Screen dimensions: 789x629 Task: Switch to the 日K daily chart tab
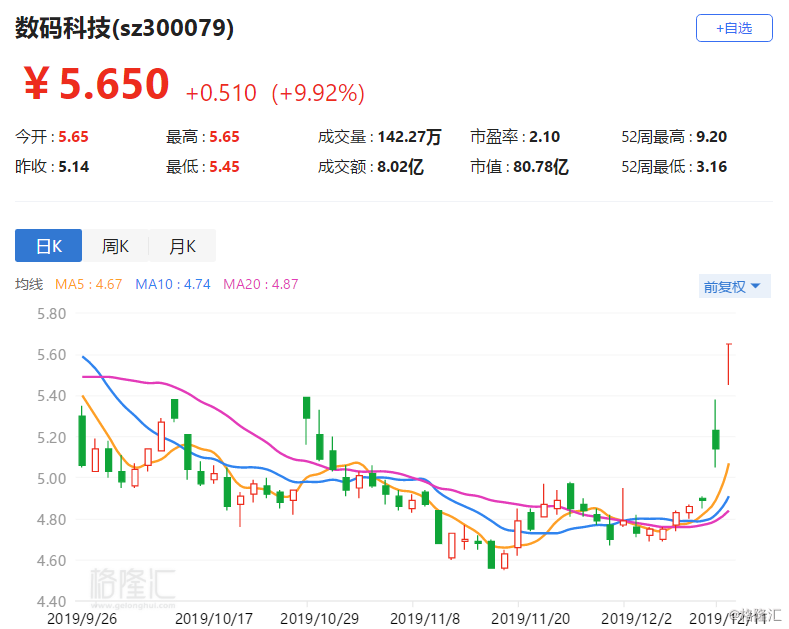pos(48,246)
